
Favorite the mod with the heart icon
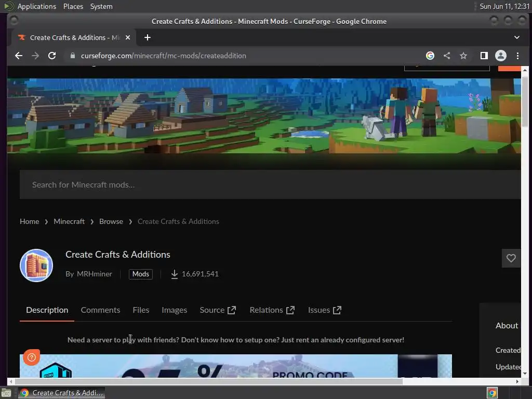[511, 258]
